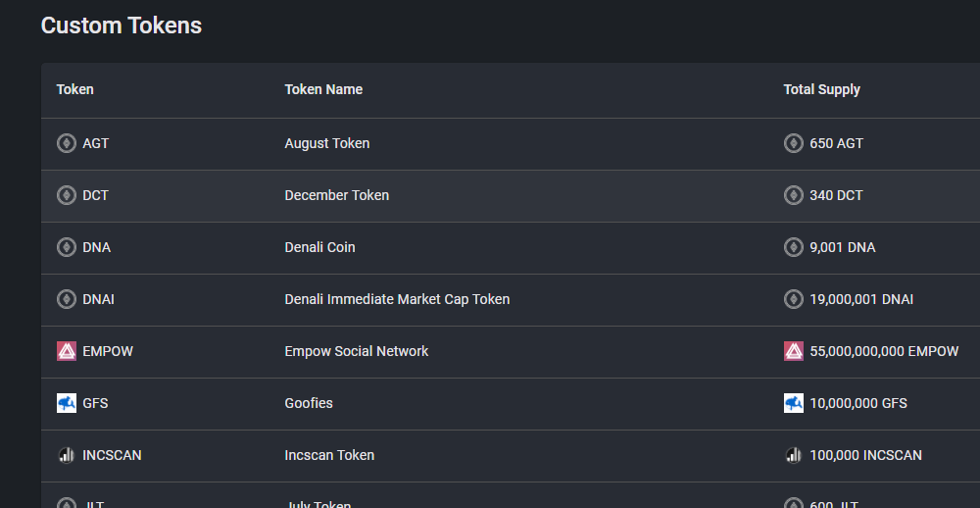Image resolution: width=980 pixels, height=508 pixels.
Task: Select the December Token row
Action: tap(511, 195)
